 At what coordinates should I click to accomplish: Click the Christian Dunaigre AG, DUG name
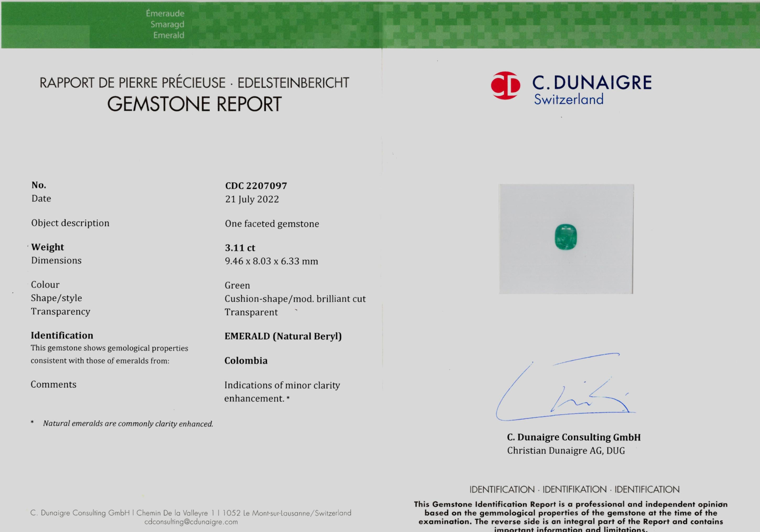point(566,451)
